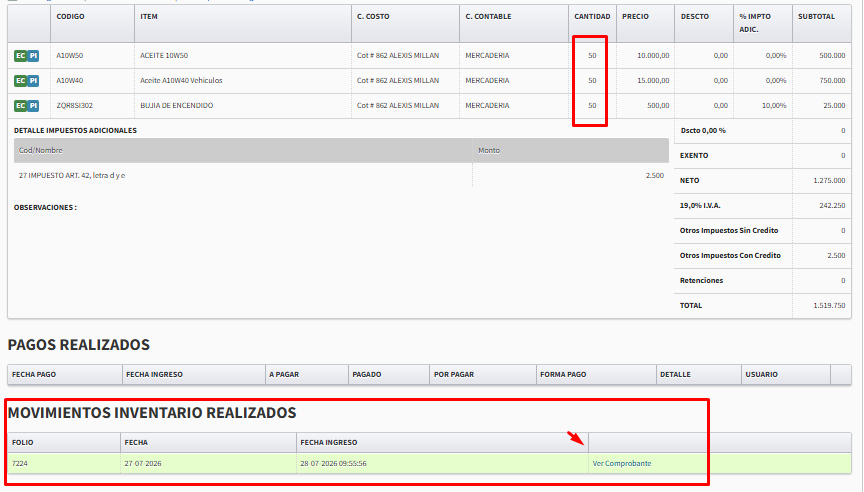Screen dimensions: 864x492
Task: Click the OBSERVACIONES label
Action: pos(45,208)
